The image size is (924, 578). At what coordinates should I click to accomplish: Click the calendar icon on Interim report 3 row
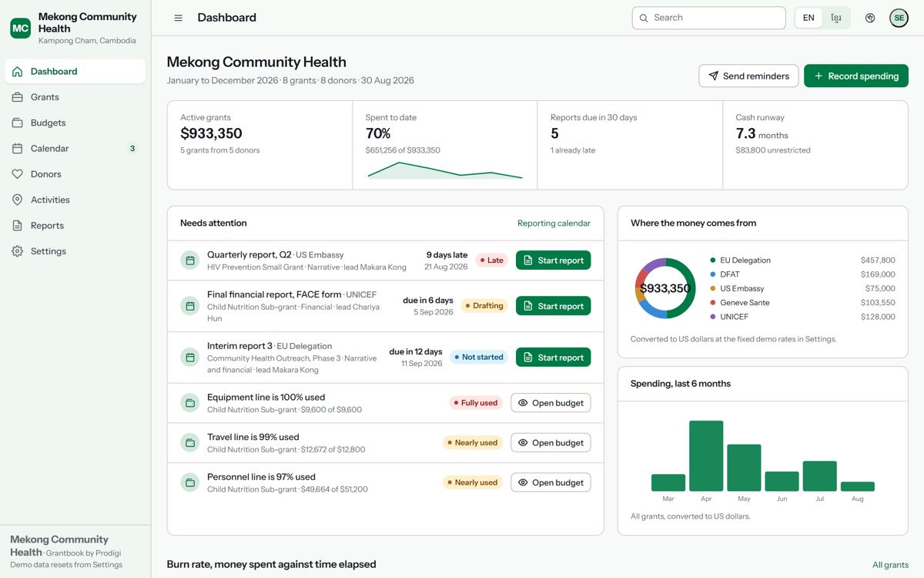[190, 358]
